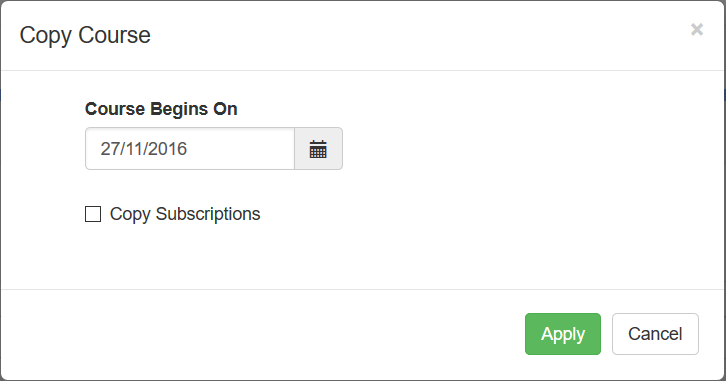Focus the Course Begins On date field

click(190, 149)
